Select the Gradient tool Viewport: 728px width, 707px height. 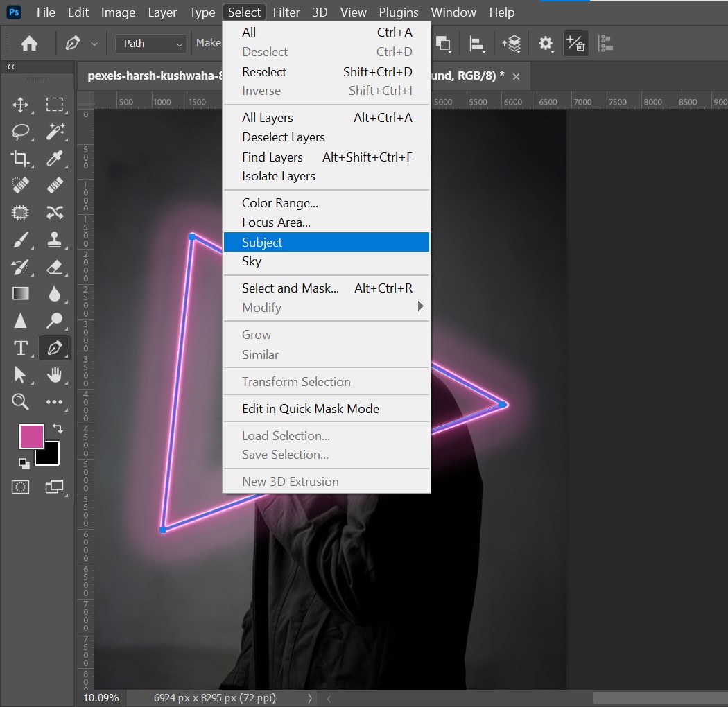coord(20,294)
